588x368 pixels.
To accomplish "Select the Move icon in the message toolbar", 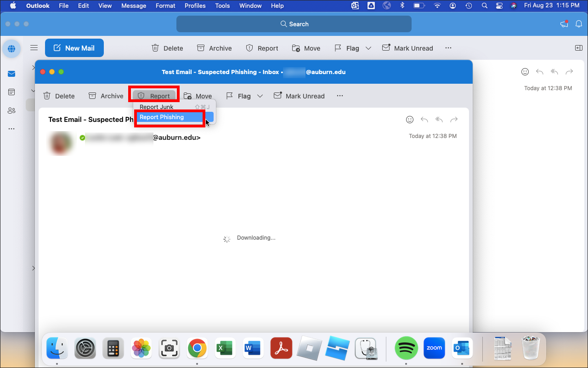I will [x=198, y=96].
